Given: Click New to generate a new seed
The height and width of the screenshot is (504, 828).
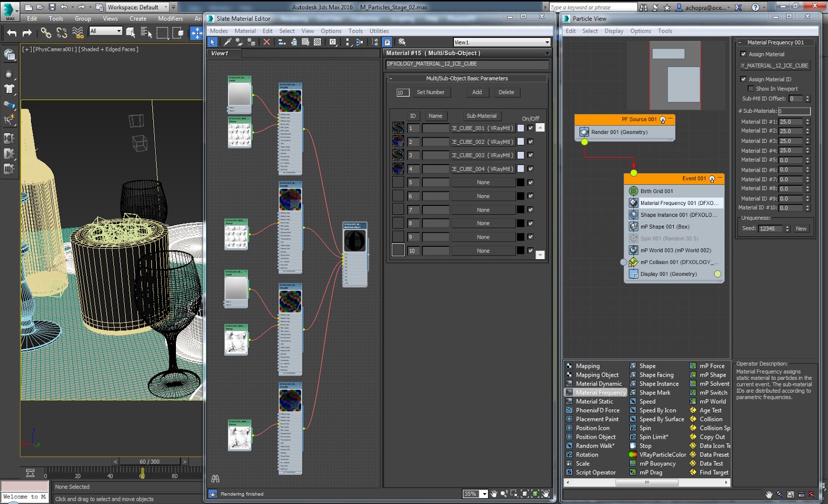Looking at the screenshot, I should (x=801, y=228).
